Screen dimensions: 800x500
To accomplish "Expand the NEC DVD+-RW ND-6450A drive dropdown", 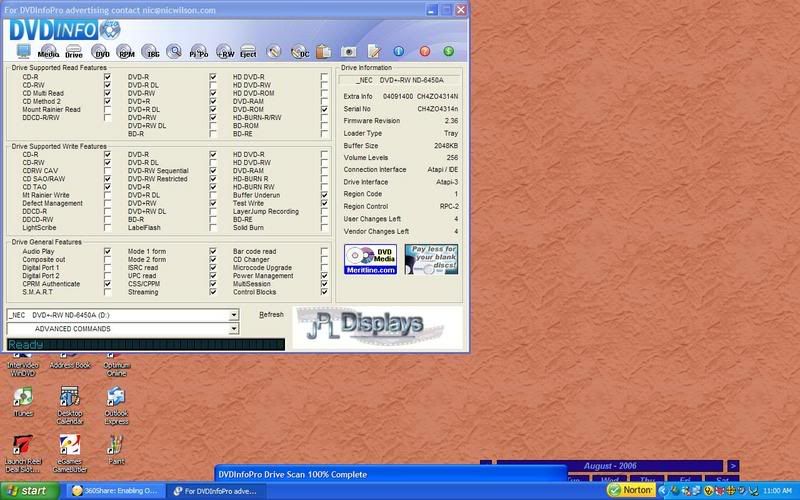I will tap(234, 315).
